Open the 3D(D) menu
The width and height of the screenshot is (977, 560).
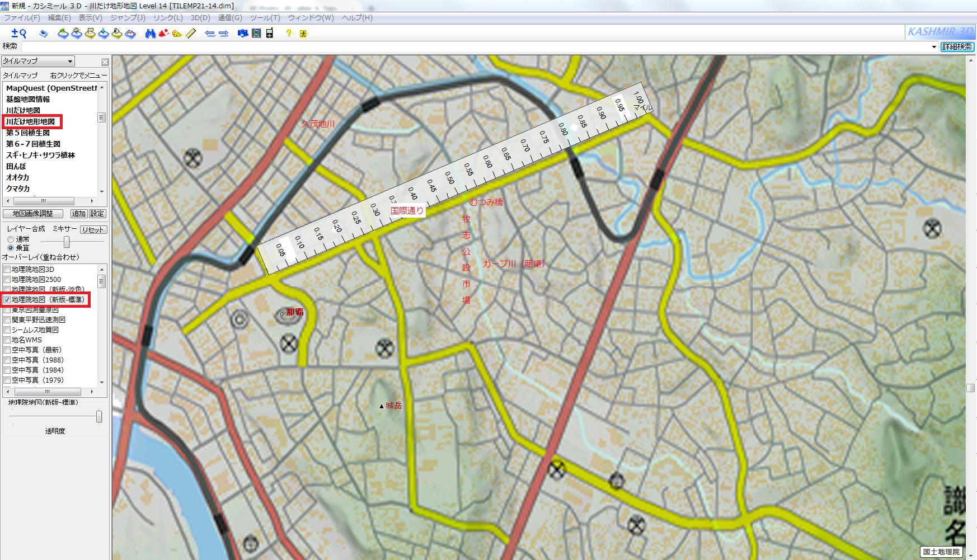click(200, 18)
